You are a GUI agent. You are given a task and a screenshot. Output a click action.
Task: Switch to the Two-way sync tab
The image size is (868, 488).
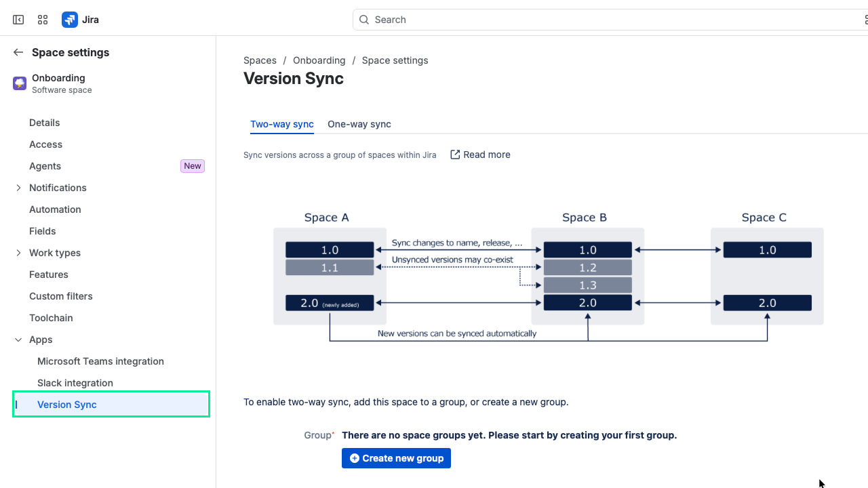282,124
